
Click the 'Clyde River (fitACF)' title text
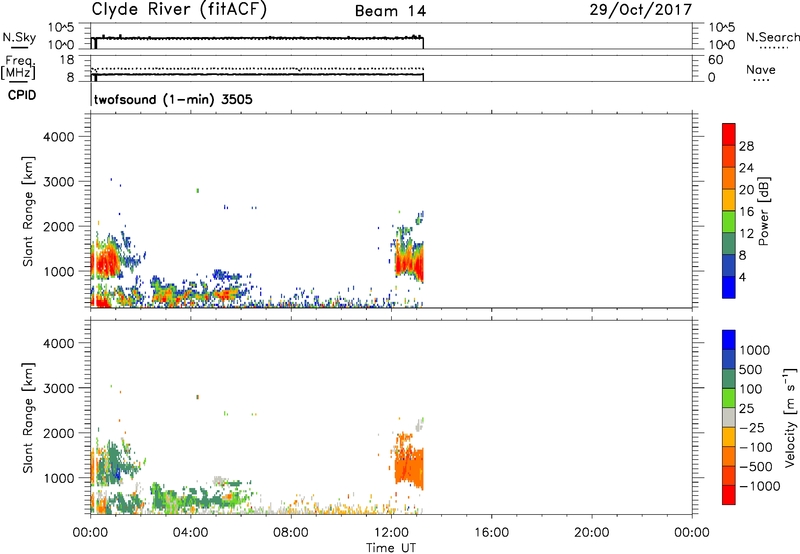pos(179,9)
